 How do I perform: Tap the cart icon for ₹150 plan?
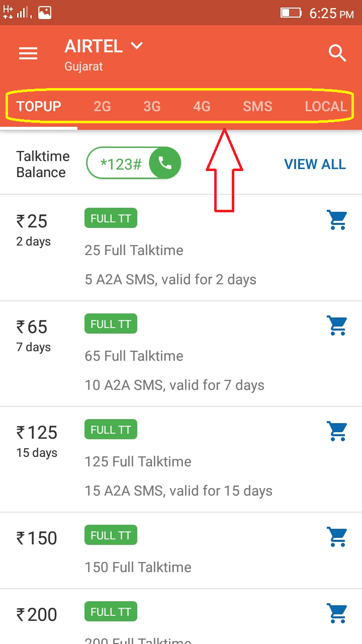coord(337,537)
